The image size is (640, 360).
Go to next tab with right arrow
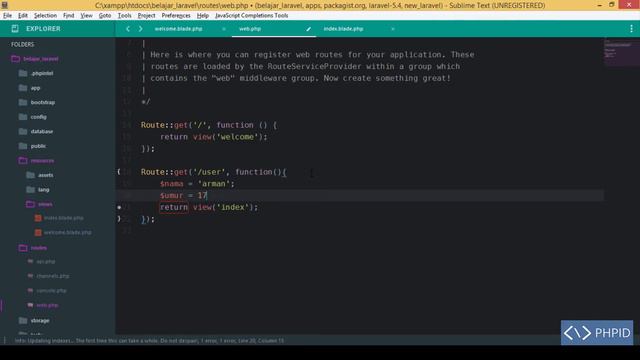(x=140, y=29)
